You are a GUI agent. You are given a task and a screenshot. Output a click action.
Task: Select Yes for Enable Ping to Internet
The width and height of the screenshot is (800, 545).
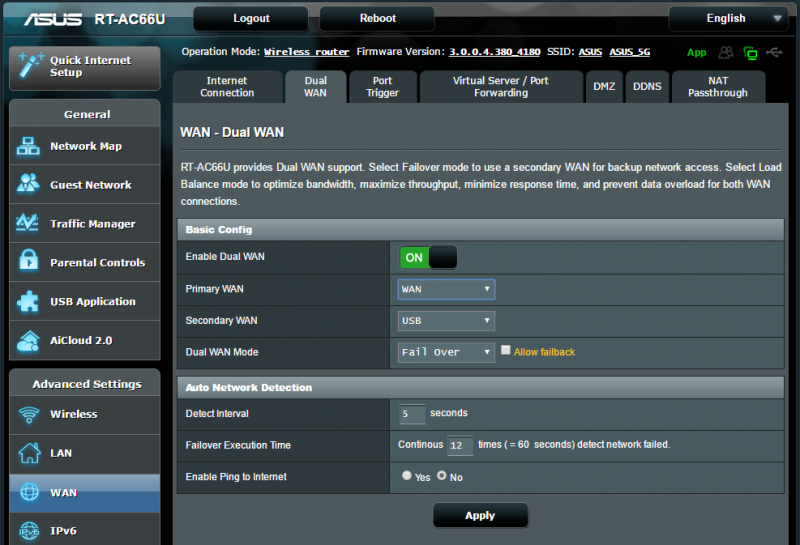point(407,476)
